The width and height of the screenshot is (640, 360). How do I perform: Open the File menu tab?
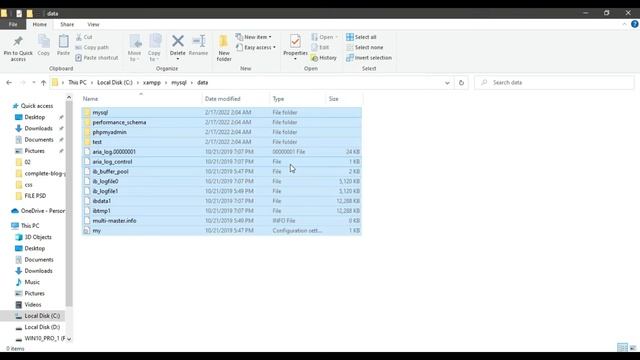click(x=13, y=24)
